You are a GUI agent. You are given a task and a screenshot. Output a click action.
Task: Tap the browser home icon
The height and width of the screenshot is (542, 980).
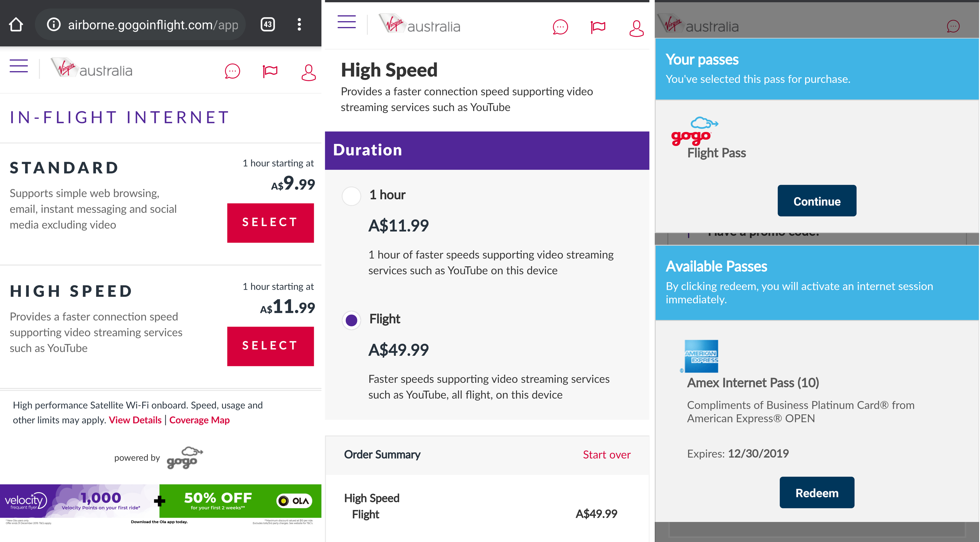point(16,25)
